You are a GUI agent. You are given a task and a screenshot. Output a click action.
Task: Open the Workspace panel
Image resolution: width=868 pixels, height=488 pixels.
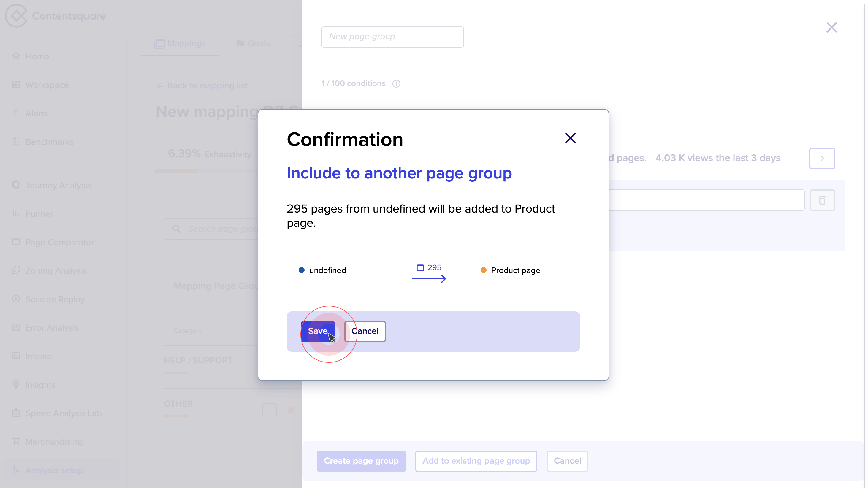pos(47,85)
